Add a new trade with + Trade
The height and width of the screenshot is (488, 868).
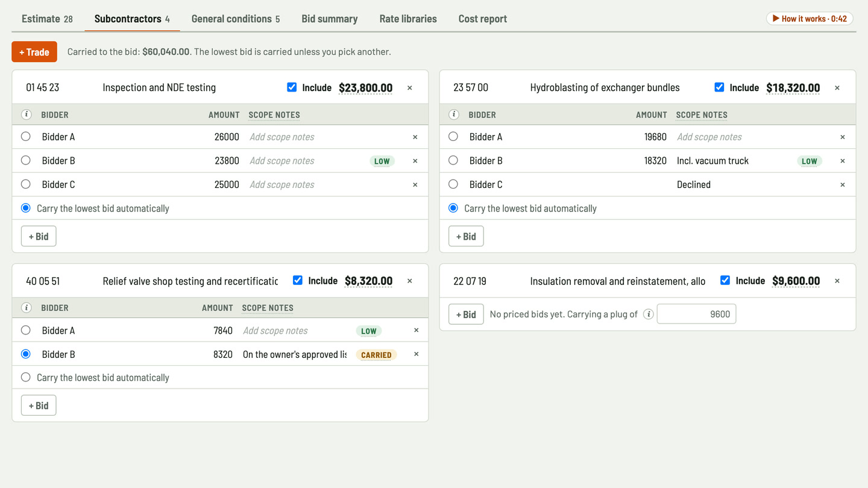[x=34, y=52]
